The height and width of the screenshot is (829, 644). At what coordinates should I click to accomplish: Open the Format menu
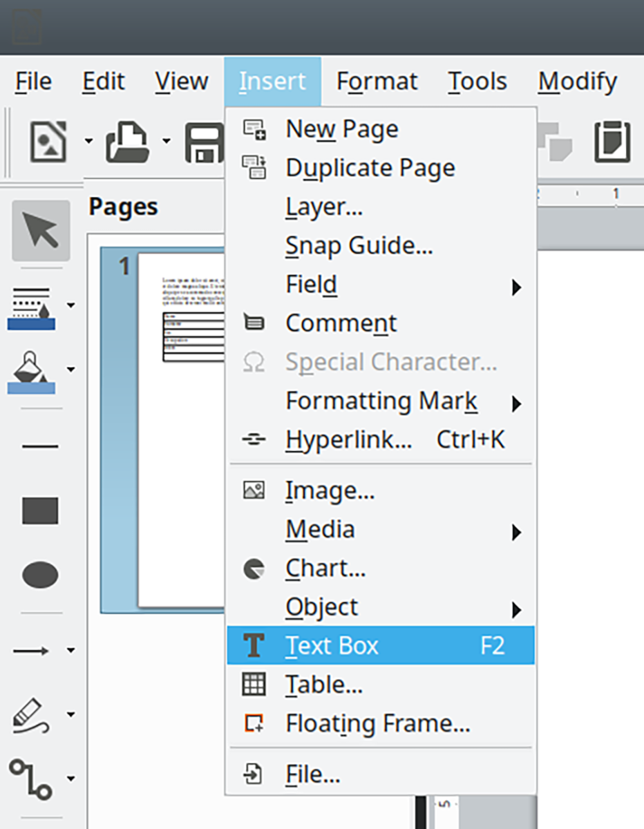377,81
